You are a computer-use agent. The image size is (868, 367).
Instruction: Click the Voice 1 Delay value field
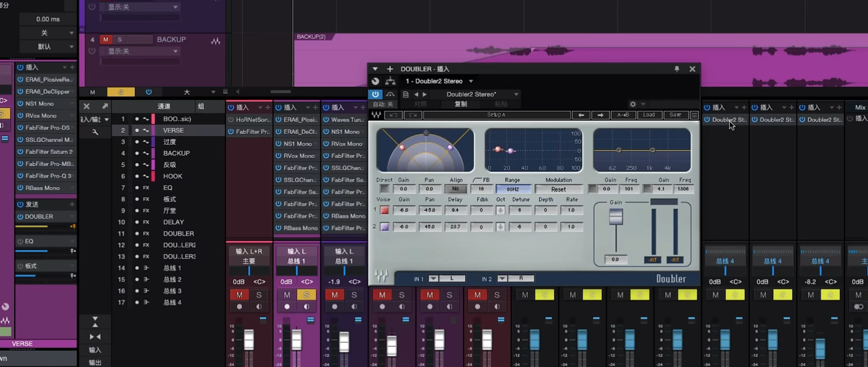[x=455, y=210]
